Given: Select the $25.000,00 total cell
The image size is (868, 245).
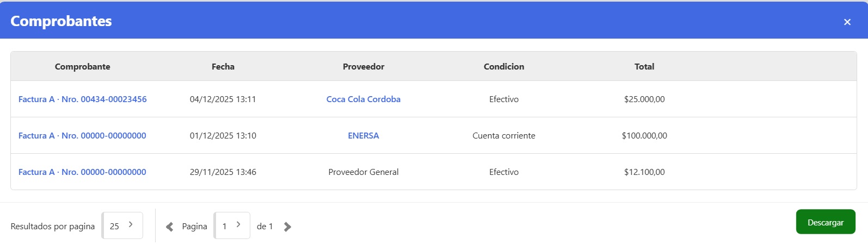Looking at the screenshot, I should [644, 99].
